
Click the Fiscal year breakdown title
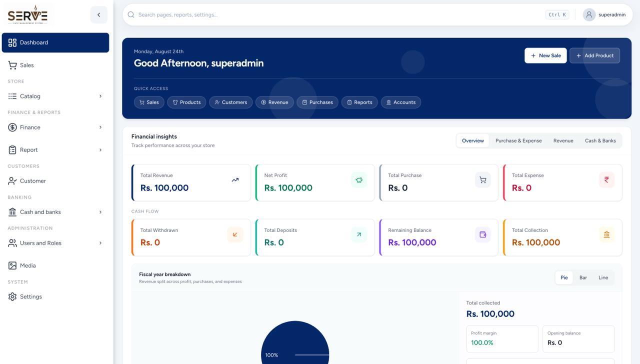(164, 274)
